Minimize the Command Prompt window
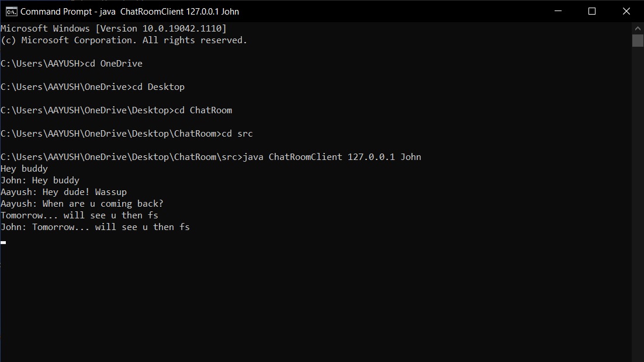The height and width of the screenshot is (362, 644). (559, 11)
